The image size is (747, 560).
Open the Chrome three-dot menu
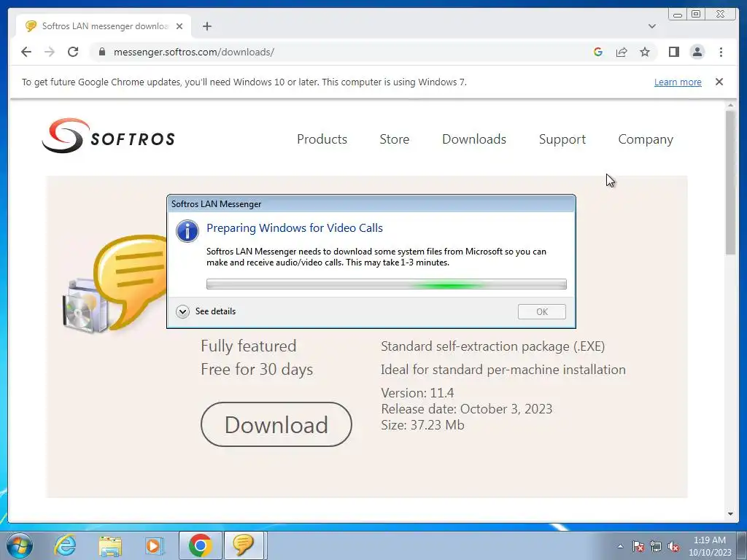tap(721, 52)
